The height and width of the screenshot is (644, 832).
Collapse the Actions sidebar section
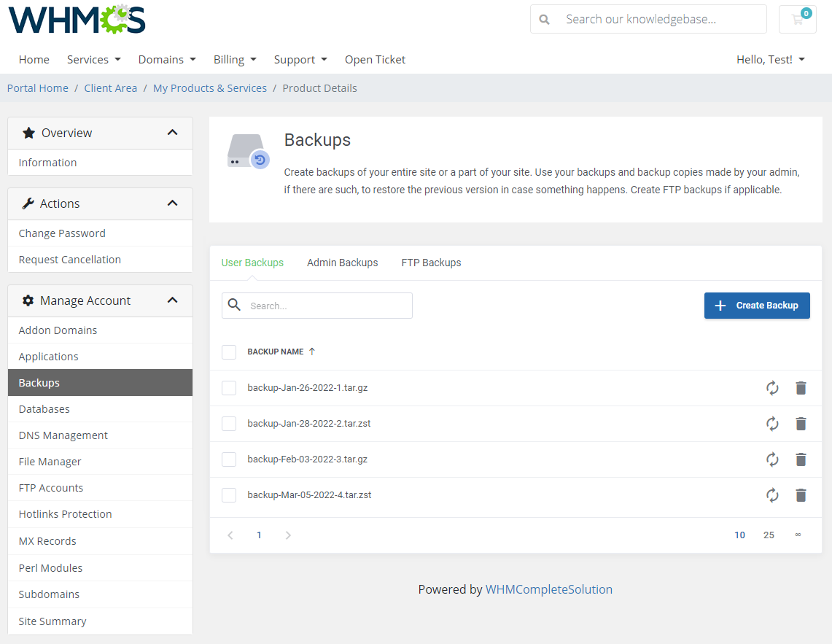click(x=173, y=203)
